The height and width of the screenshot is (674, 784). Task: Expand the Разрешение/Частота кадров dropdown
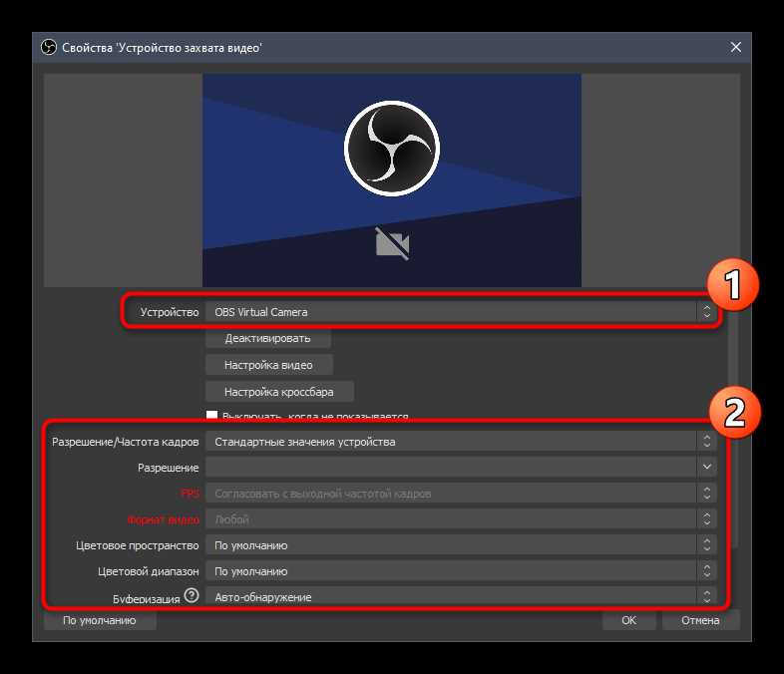click(x=461, y=442)
